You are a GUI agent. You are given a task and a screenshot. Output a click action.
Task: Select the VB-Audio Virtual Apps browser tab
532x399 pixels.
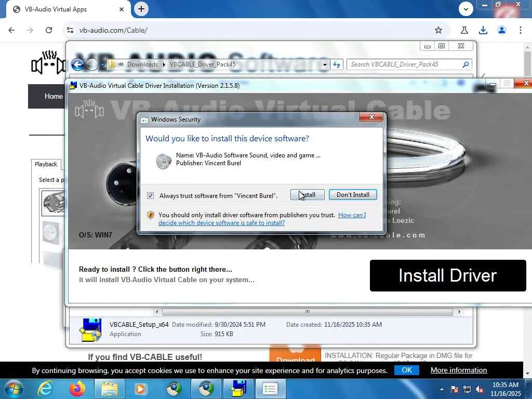(x=68, y=9)
